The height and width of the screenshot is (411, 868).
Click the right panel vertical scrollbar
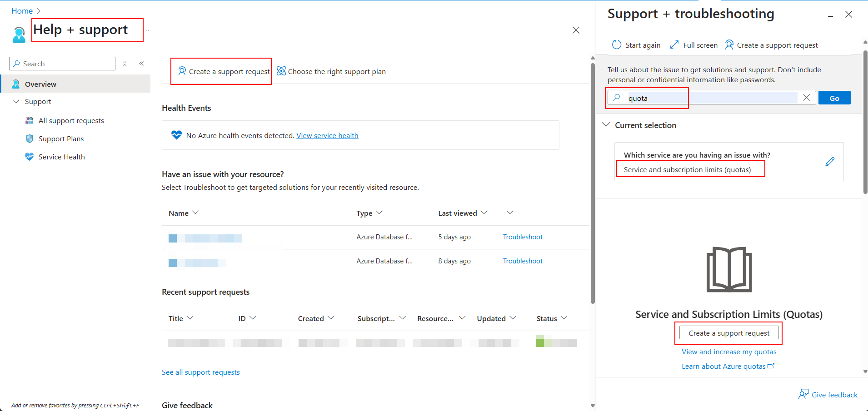tap(865, 123)
